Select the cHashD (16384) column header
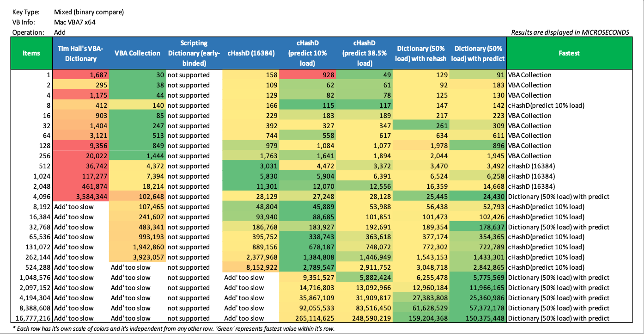Viewport: 644px width, 334px height. (x=251, y=53)
